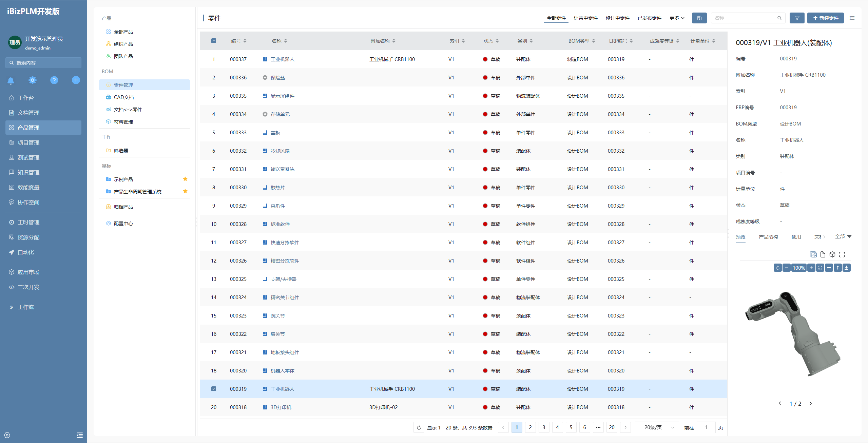Click the save view icon button
Viewport: 868px width, 443px height.
(699, 18)
